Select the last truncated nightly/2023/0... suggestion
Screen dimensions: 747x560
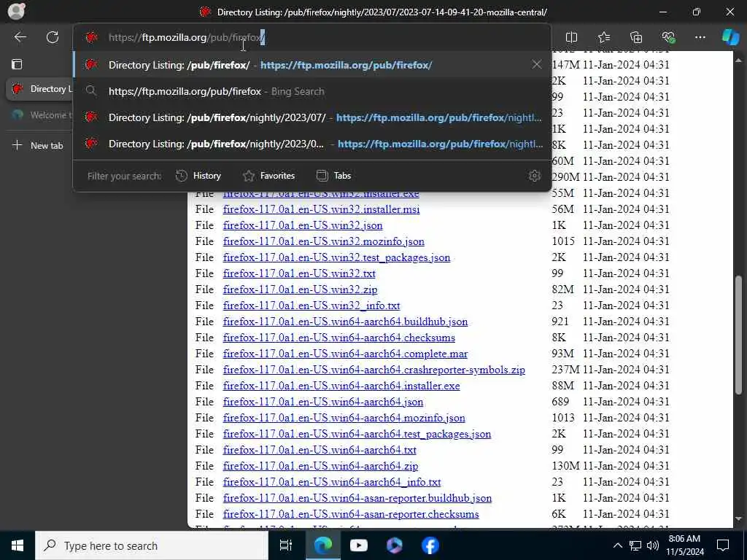click(x=312, y=144)
